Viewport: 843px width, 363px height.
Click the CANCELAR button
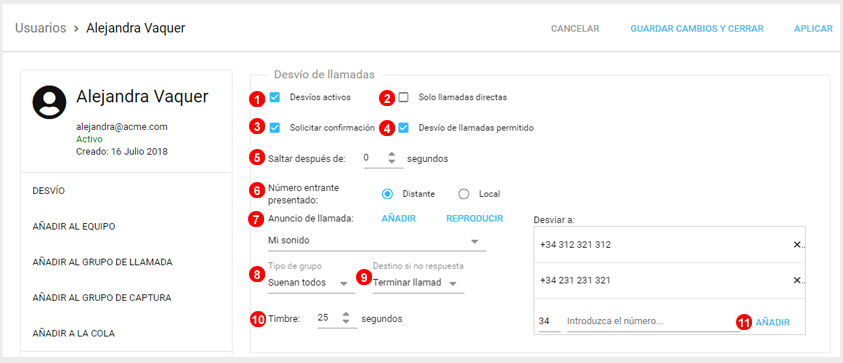click(575, 29)
